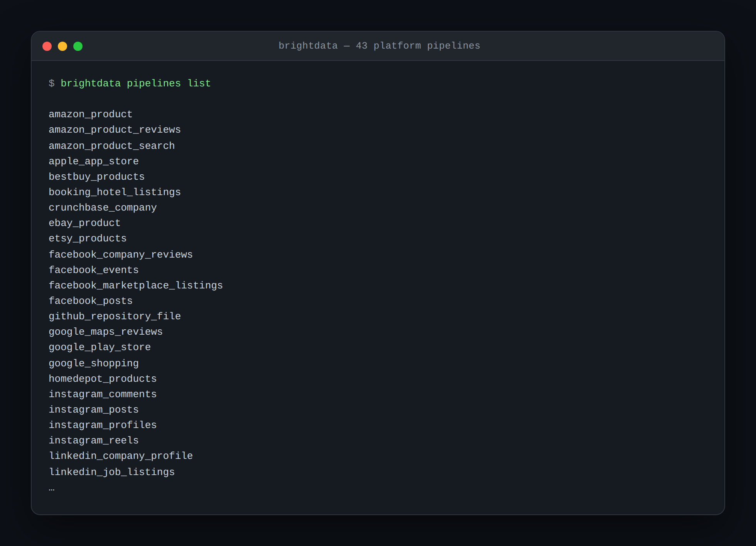Click the 'instagram_reels' line
Screen dimensions: 756x546
pos(94,440)
